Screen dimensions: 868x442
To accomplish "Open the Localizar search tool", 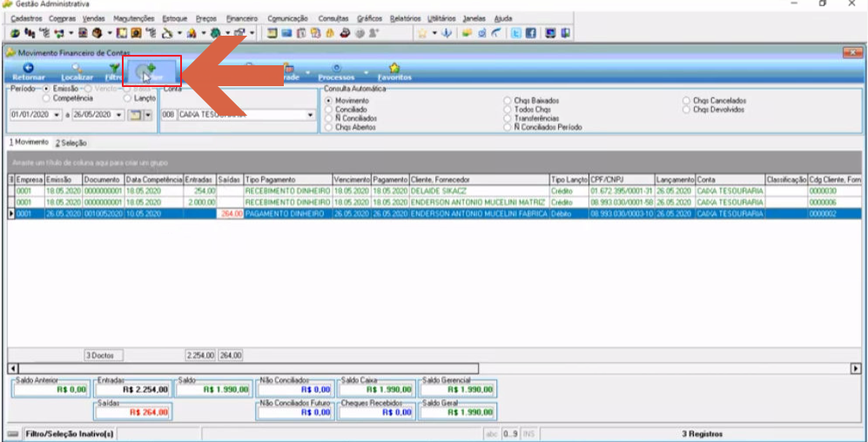I will pyautogui.click(x=77, y=72).
